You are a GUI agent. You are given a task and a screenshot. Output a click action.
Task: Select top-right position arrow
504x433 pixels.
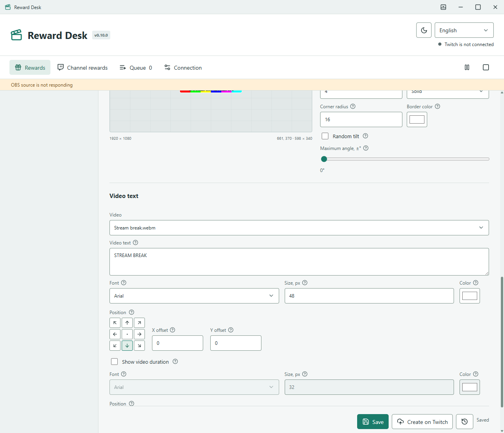coord(139,323)
